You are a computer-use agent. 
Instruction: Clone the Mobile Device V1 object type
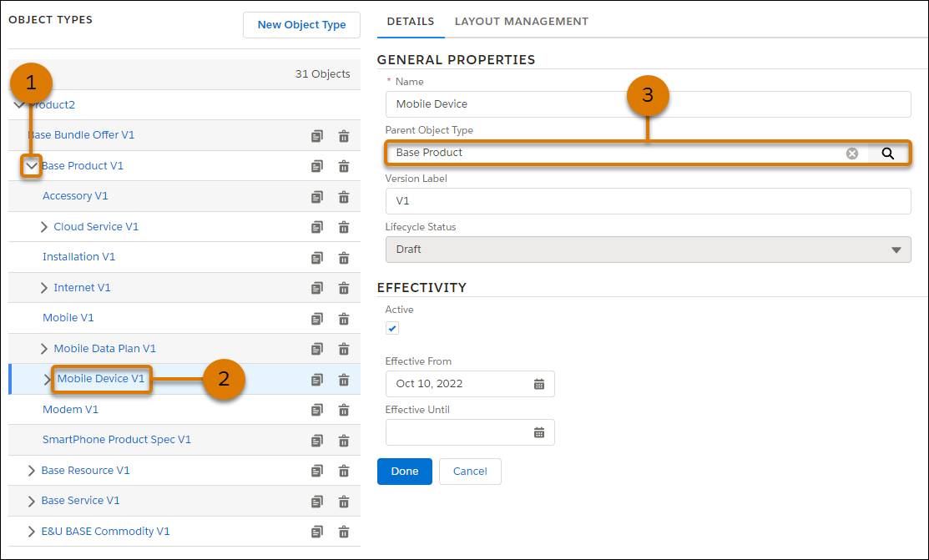(317, 380)
